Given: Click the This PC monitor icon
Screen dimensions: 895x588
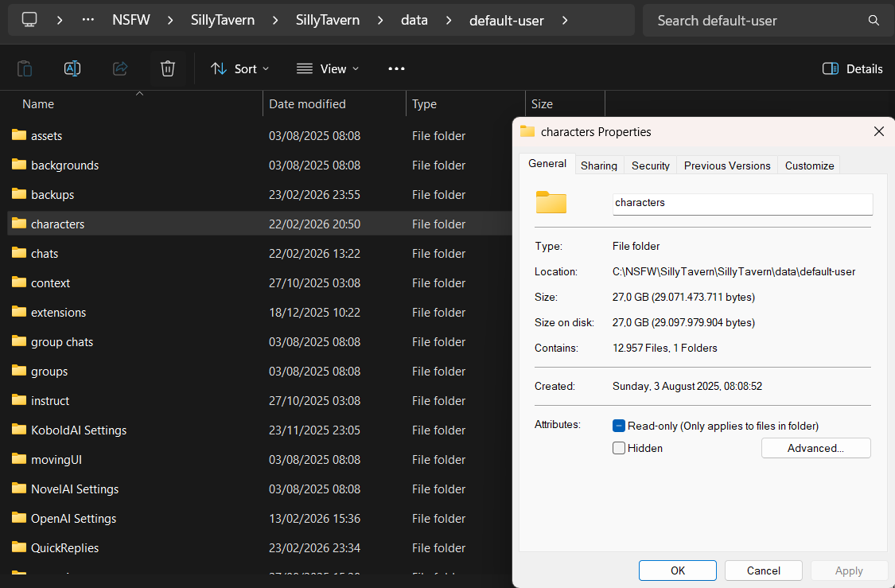Looking at the screenshot, I should [29, 20].
